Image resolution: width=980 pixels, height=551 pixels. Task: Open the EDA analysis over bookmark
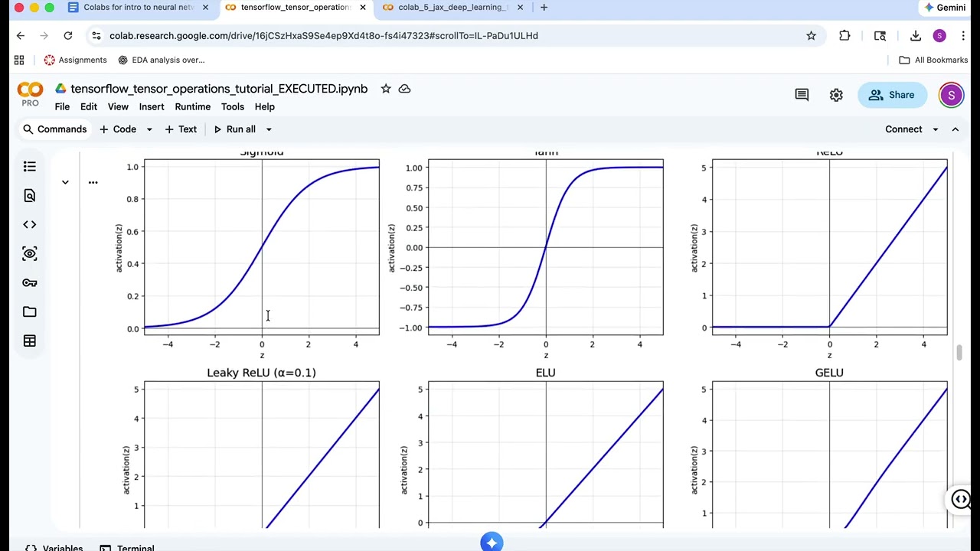coord(161,60)
